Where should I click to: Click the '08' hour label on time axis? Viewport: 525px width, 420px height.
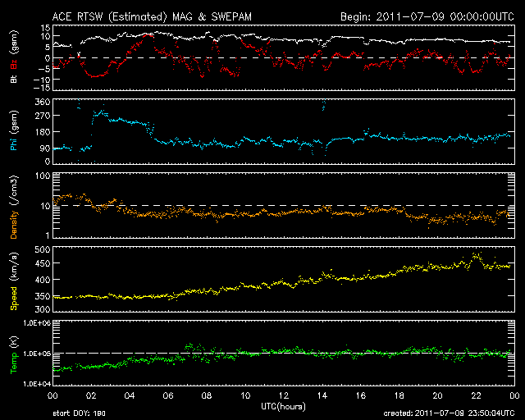click(207, 396)
